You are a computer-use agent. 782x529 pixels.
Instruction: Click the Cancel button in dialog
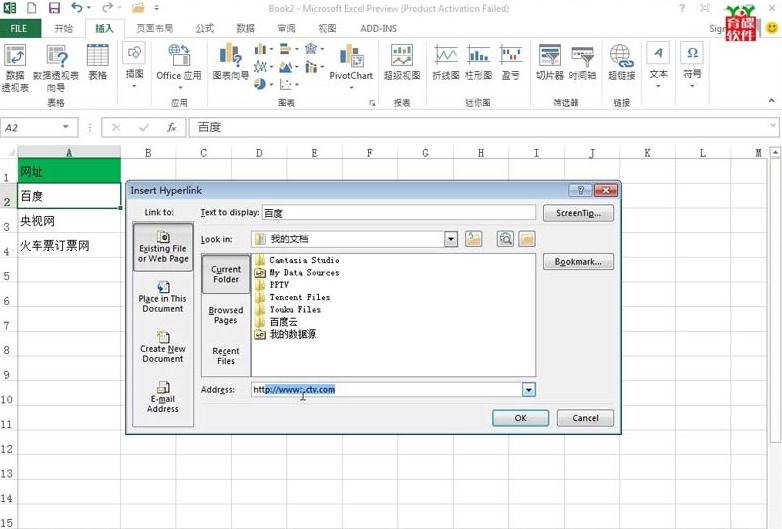[x=586, y=418]
